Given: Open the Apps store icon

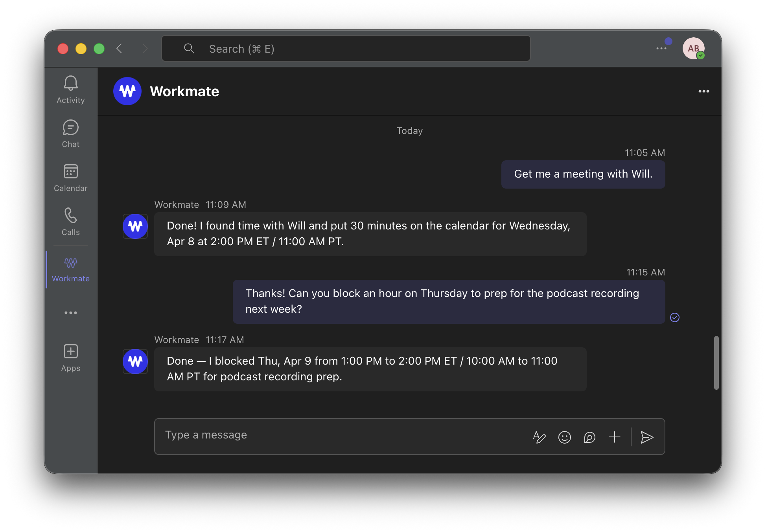Looking at the screenshot, I should click(71, 358).
